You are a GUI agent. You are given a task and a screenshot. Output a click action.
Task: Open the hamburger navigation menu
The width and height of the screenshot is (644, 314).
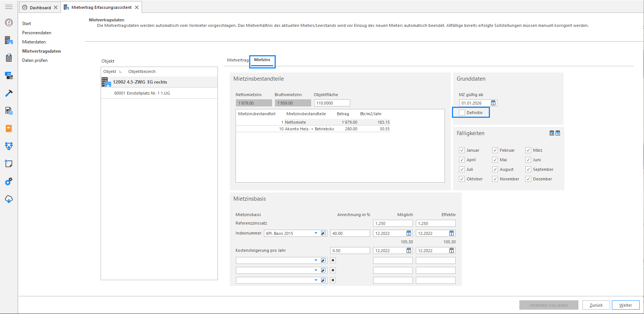coord(9,7)
